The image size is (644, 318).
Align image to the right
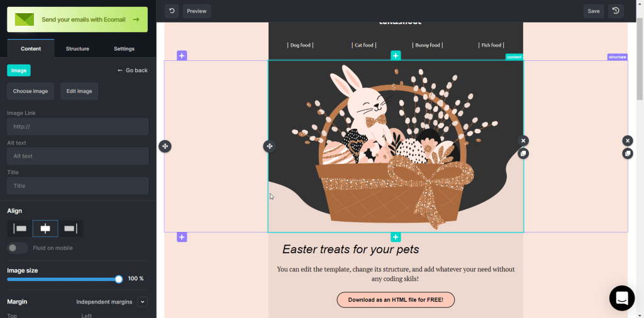pos(70,229)
